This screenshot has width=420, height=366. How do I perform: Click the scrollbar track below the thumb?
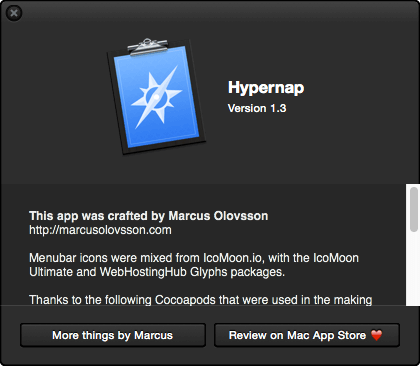414,269
